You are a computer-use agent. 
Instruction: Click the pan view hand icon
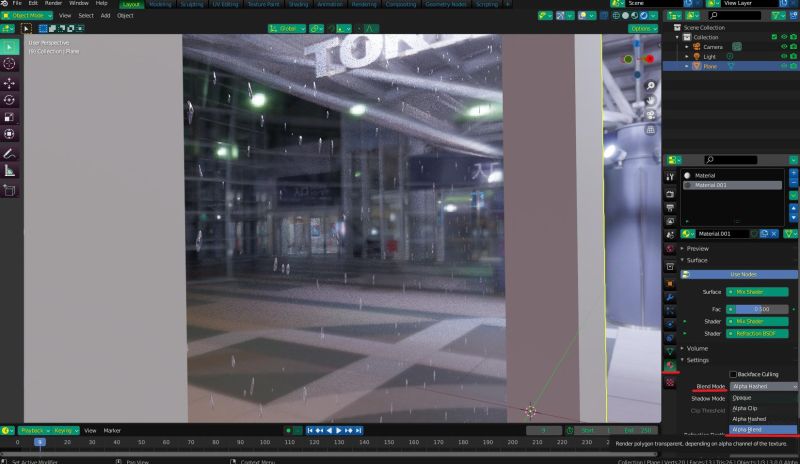[651, 101]
